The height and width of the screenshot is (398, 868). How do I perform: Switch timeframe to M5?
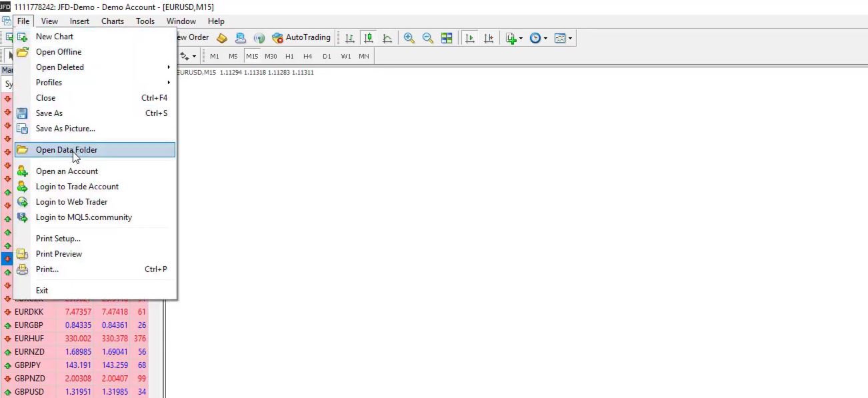coord(233,57)
